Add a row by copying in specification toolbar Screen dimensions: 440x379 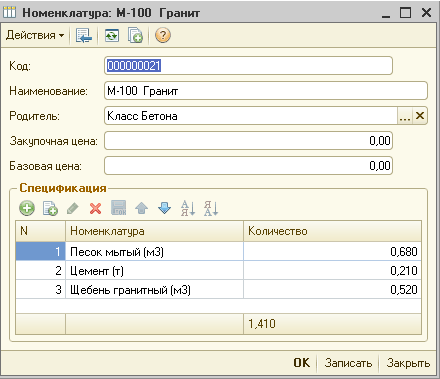click(x=50, y=208)
